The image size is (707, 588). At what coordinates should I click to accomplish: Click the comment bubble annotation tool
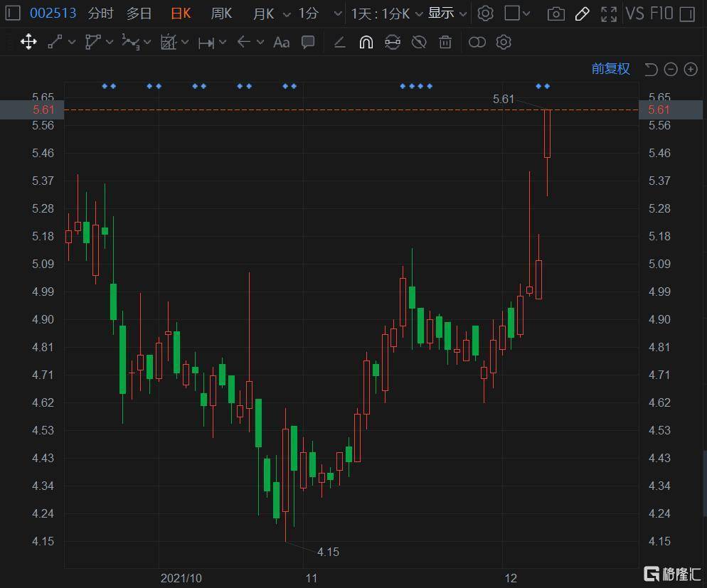tap(308, 43)
